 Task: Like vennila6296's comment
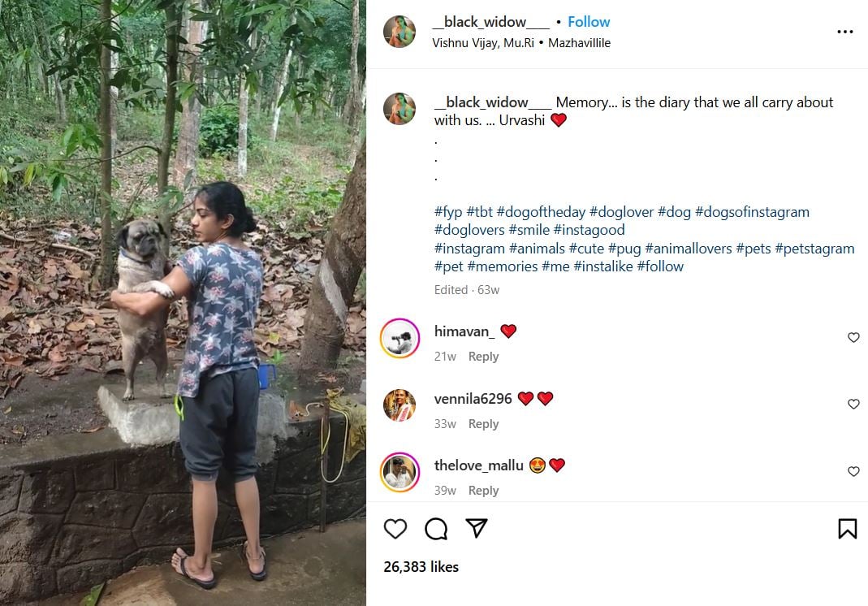point(853,405)
